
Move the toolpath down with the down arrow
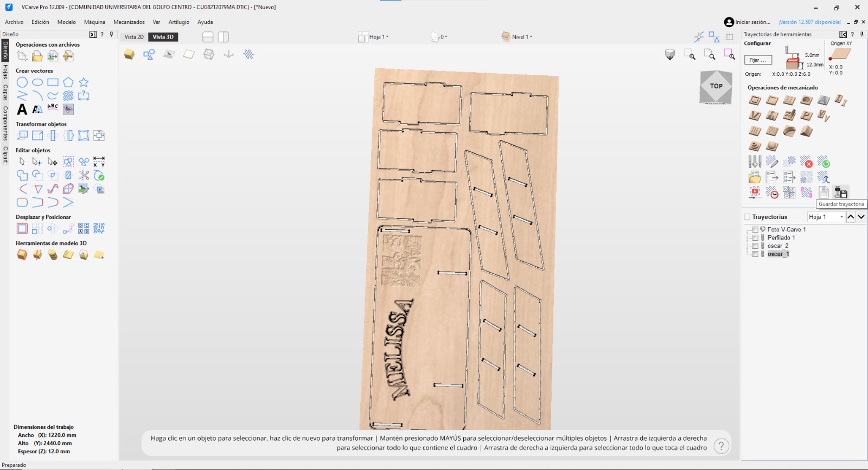[x=861, y=217]
